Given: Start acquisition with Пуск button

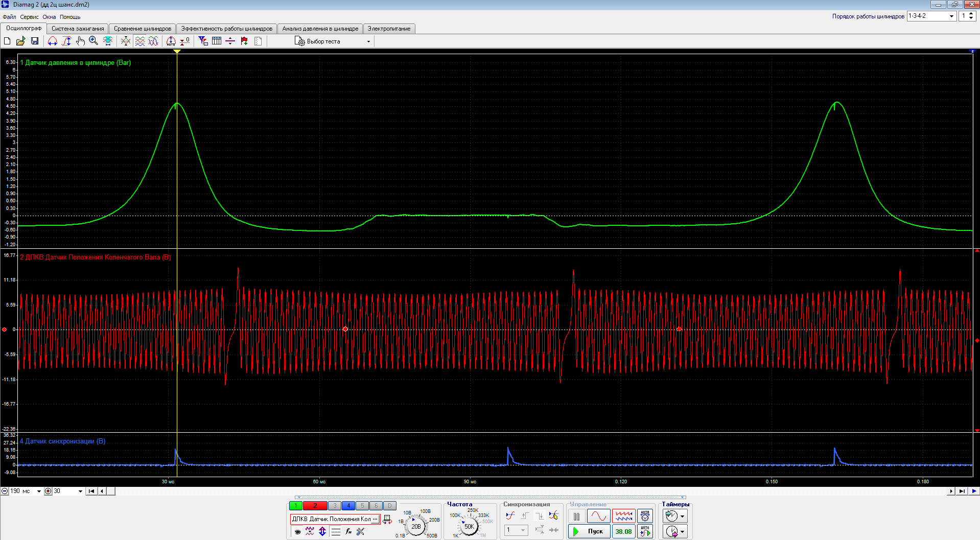Looking at the screenshot, I should [589, 531].
